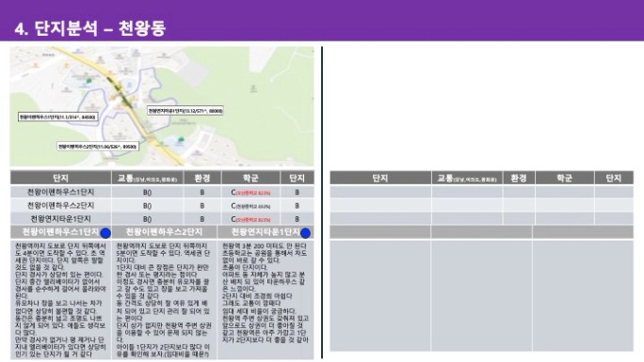Select the 천왕이펜하우스2단지 map label box
Image resolution: width=644 pixels, height=362 pixels.
[x=98, y=147]
